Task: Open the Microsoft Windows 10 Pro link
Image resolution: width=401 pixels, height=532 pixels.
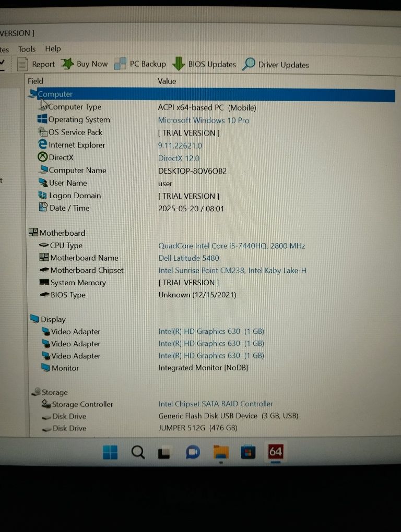Action: coord(204,120)
